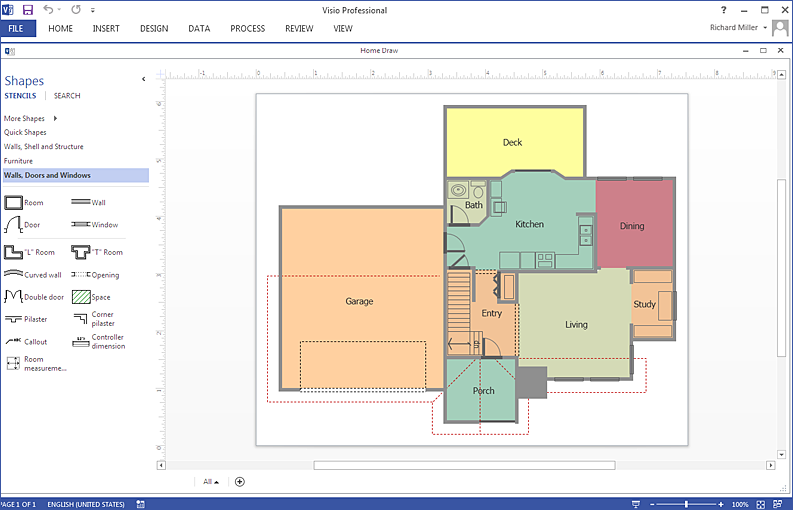793x510 pixels.
Task: Switch to the HOME ribbon tab
Action: [60, 28]
